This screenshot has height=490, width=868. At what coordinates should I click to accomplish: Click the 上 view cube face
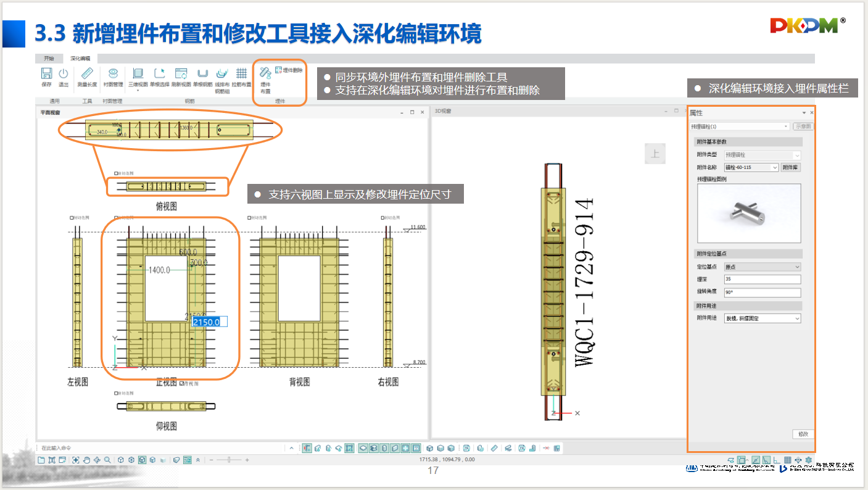click(655, 154)
